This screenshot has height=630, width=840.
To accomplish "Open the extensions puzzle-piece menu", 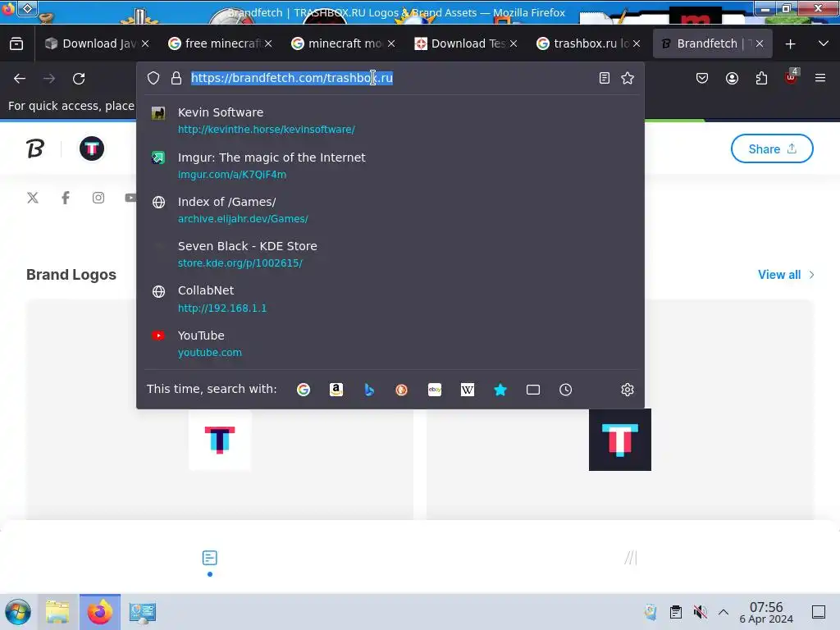I will (761, 79).
